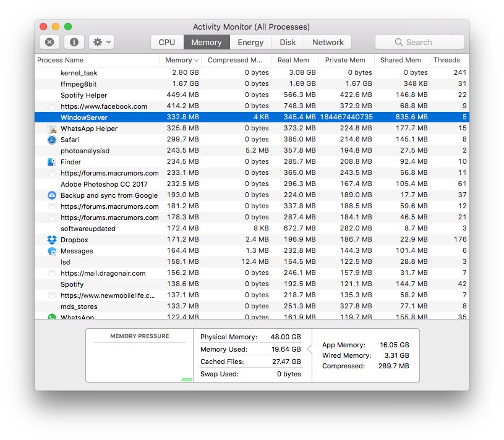Click the Memory Used 19.64 GB value
The width and height of the screenshot is (504, 440).
pos(286,349)
